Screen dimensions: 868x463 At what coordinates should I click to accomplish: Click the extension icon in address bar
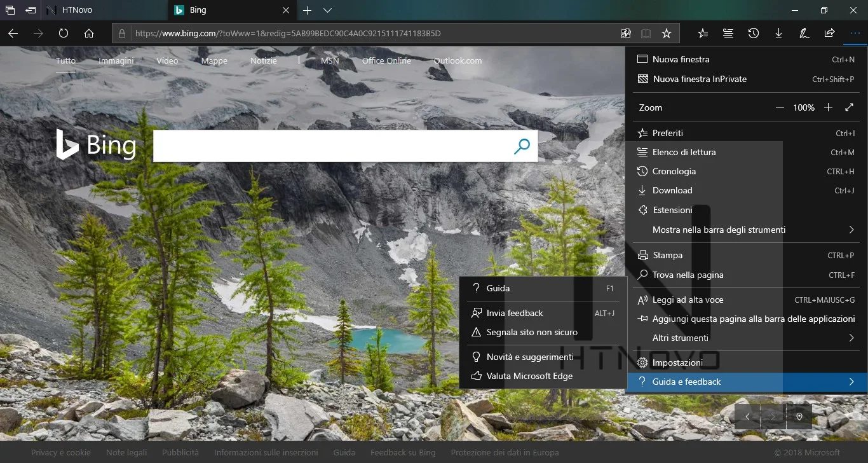[626, 33]
